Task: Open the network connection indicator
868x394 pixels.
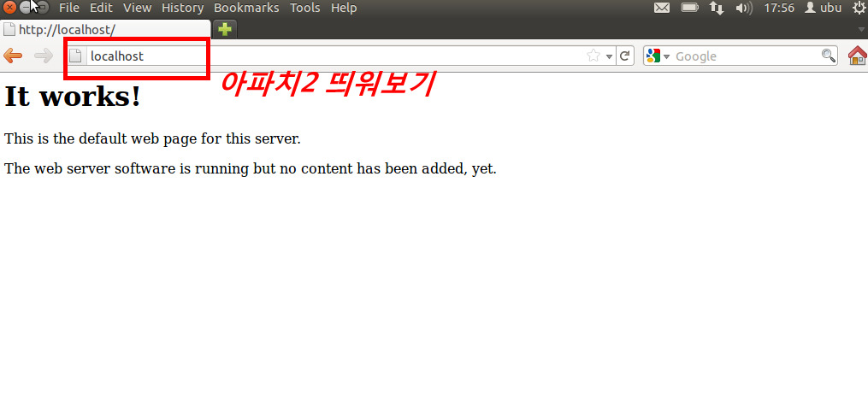Action: click(x=717, y=9)
